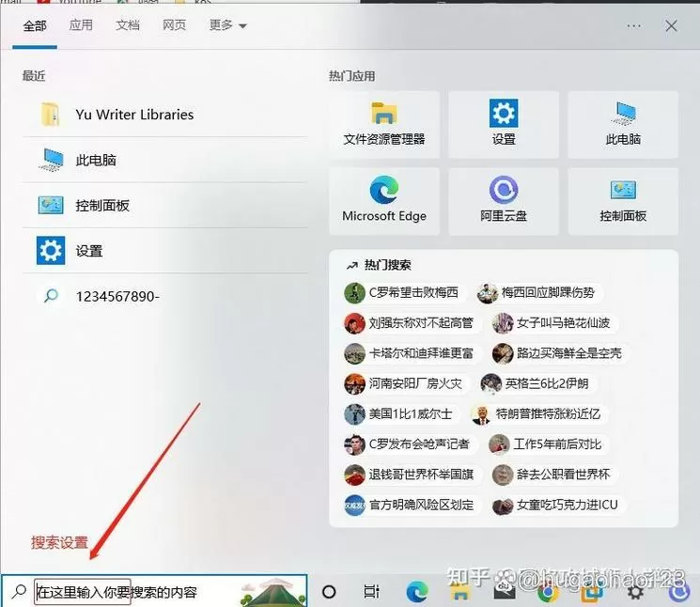Viewport: 700px width, 607px height.
Task: Open 设置 in recent list
Action: [x=165, y=251]
